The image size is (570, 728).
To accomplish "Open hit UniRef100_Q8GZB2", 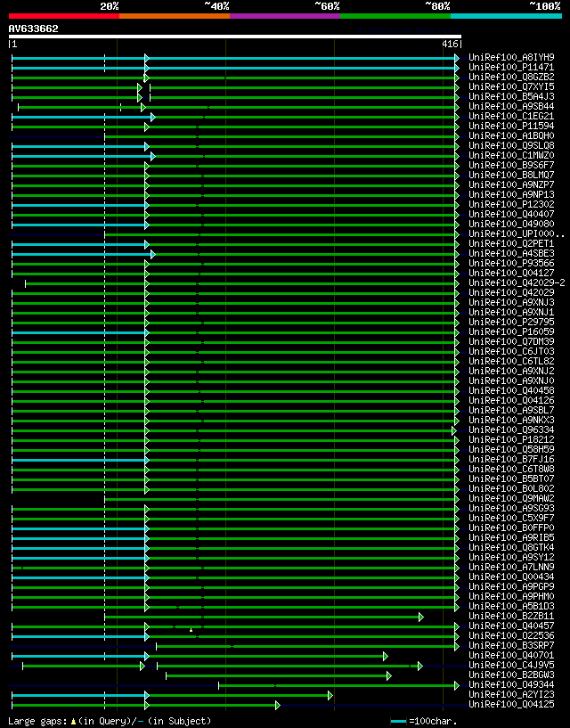I will tap(511, 77).
